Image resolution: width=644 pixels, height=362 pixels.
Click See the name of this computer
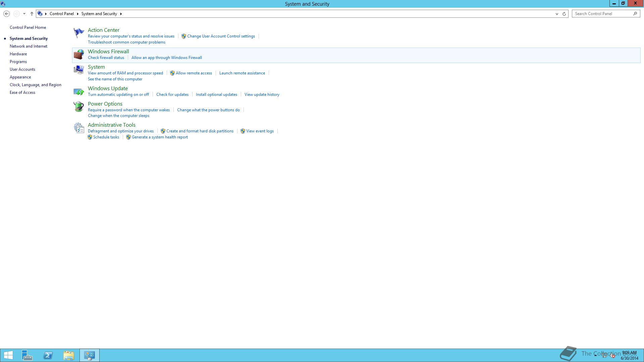[x=115, y=79]
